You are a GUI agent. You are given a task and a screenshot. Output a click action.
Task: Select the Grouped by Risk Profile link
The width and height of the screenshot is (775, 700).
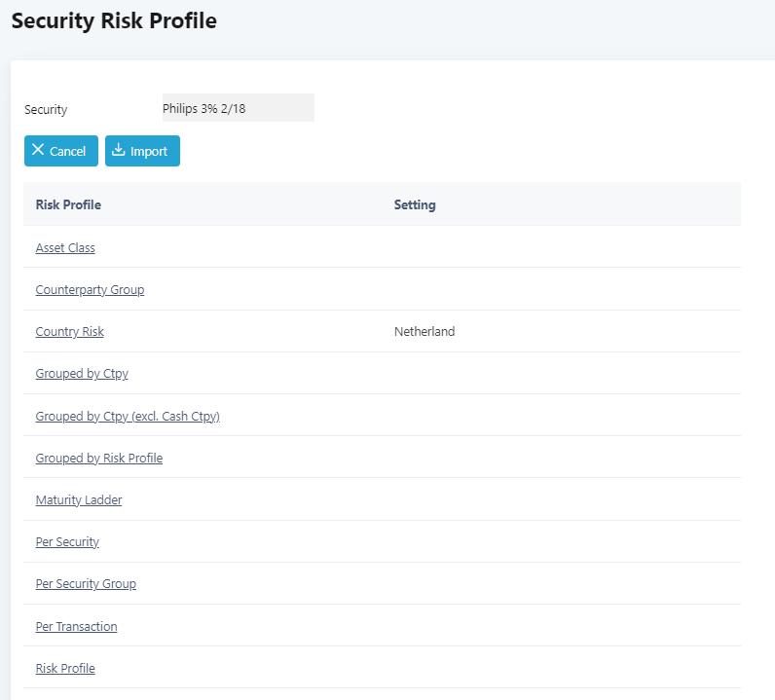point(98,459)
